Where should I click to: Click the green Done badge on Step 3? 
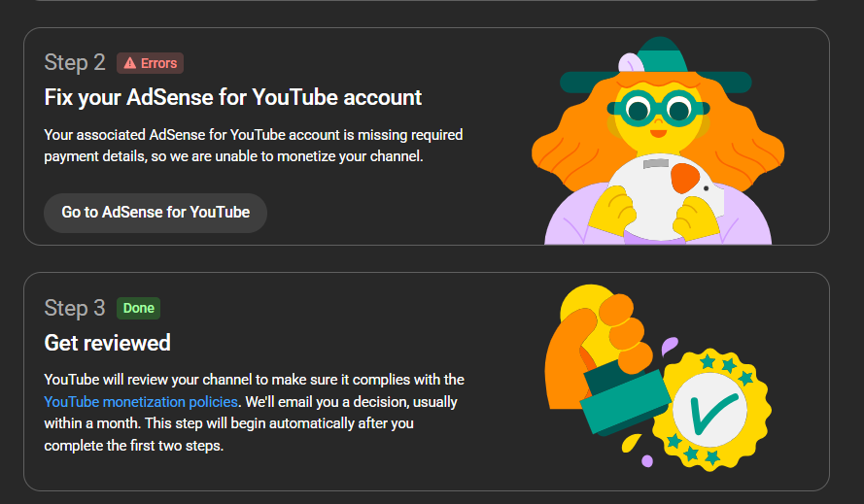138,308
